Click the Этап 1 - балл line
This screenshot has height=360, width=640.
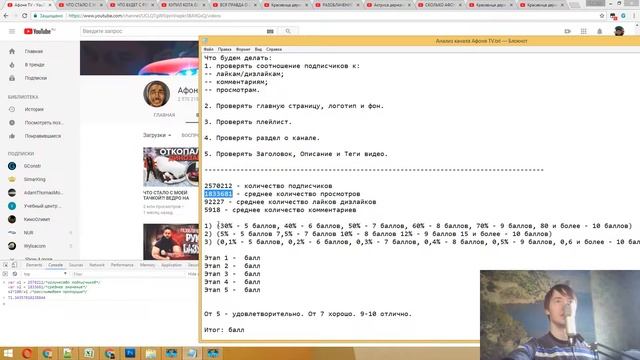[232, 258]
